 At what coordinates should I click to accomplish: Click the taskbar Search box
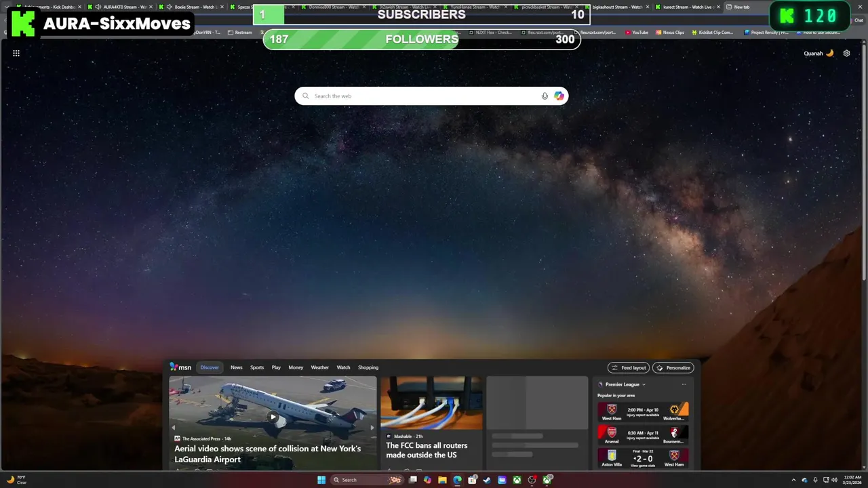(x=367, y=480)
